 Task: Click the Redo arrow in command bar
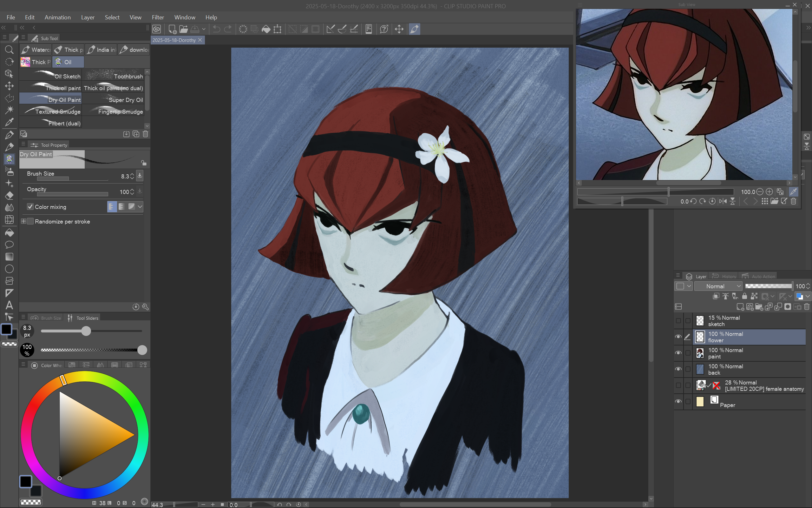pos(228,29)
